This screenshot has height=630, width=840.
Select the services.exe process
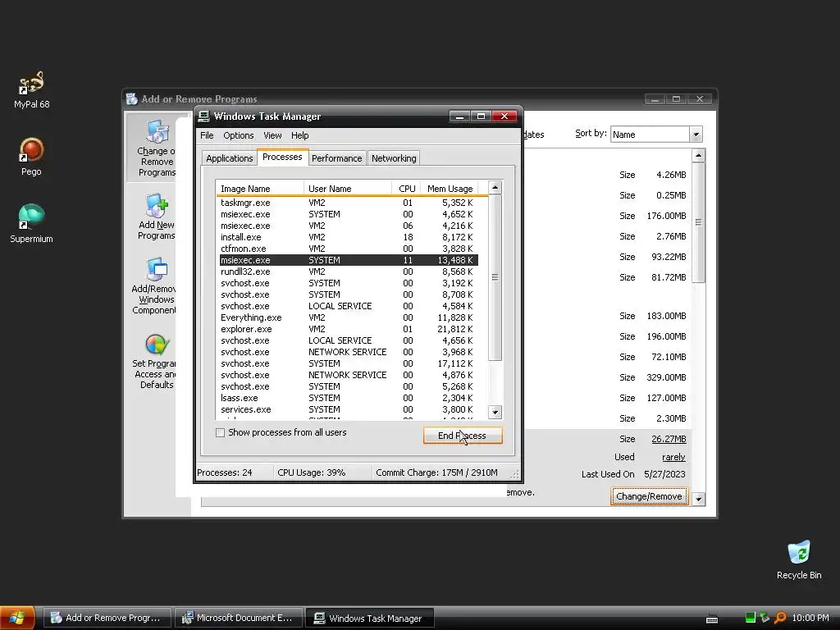[347, 409]
